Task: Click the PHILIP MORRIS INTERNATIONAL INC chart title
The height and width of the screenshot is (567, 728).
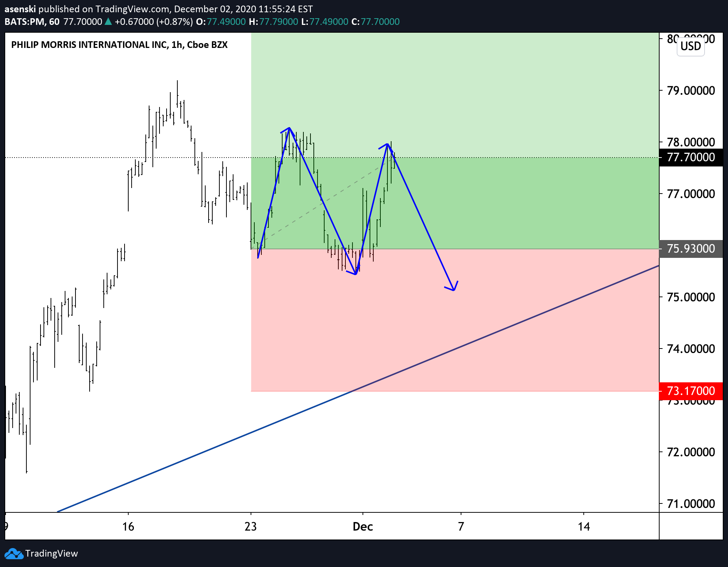Action: (x=119, y=45)
